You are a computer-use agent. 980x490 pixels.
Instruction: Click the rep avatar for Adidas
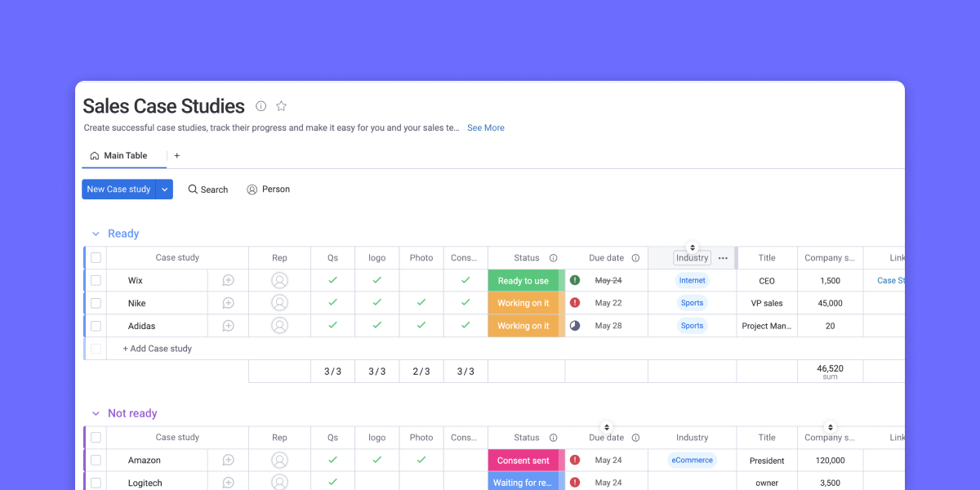(279, 326)
